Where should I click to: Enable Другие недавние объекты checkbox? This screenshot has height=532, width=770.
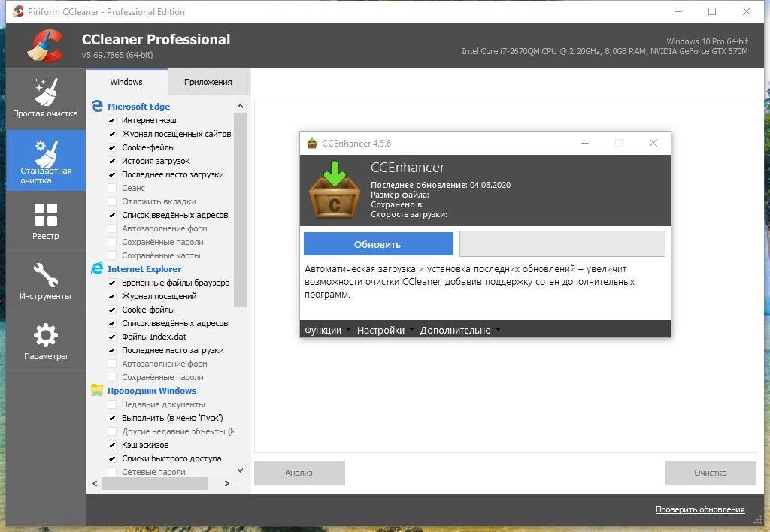112,431
